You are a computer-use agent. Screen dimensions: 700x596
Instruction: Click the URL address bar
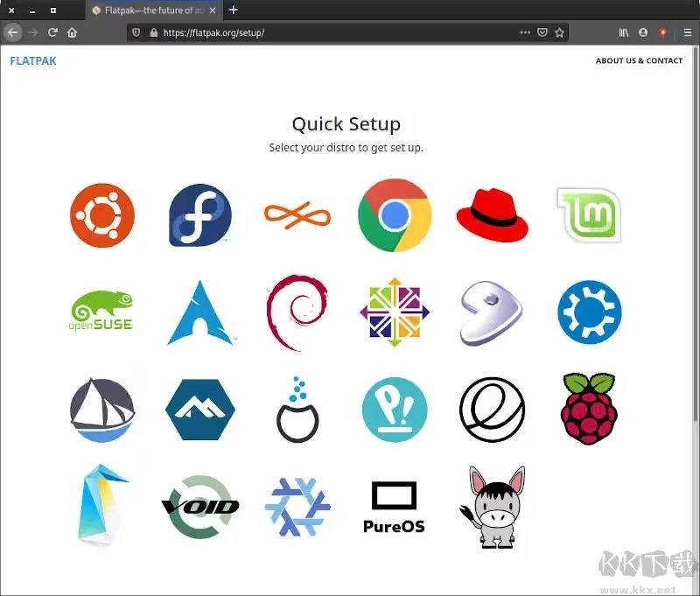coord(332,32)
